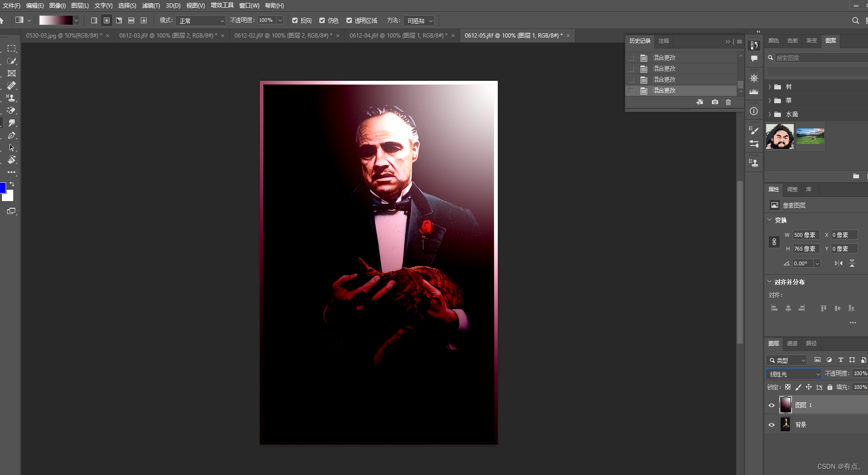Image resolution: width=868 pixels, height=475 pixels.
Task: Toggle lock all padlock icon
Action: point(830,388)
